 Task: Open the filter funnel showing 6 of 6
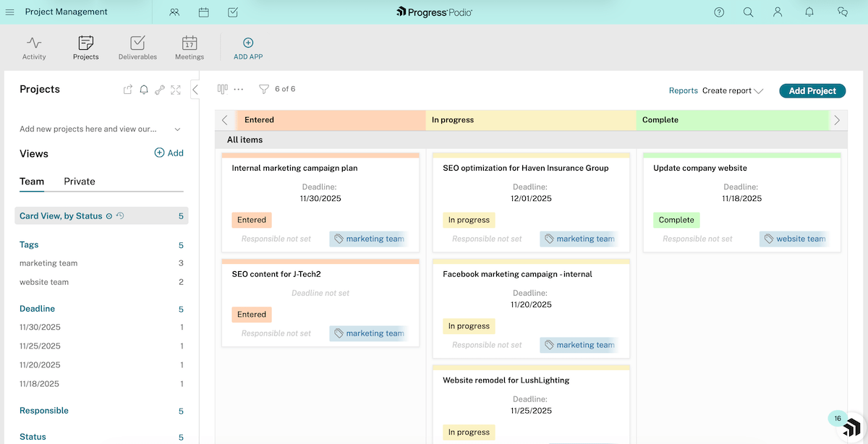pyautogui.click(x=263, y=89)
